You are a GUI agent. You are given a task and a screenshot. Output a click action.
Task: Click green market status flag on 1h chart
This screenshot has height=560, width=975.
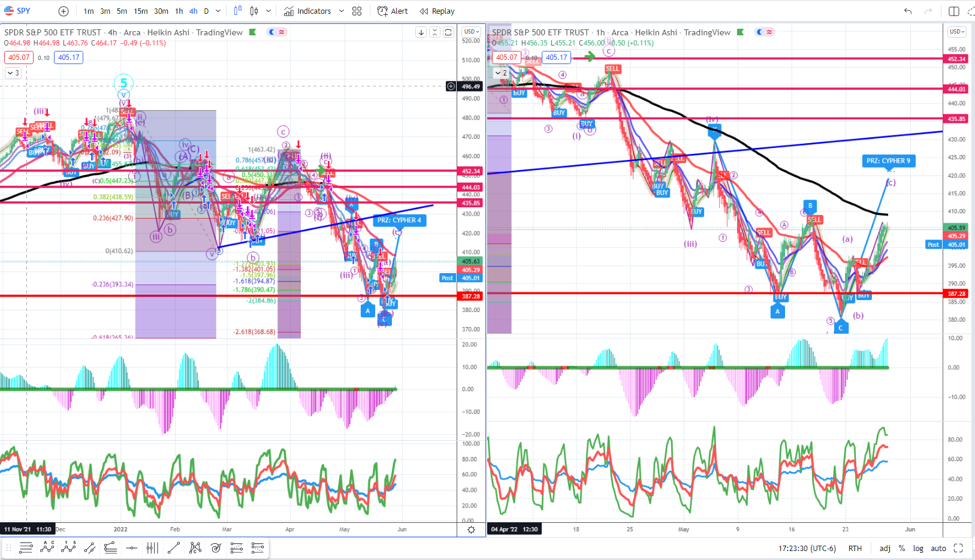click(741, 32)
